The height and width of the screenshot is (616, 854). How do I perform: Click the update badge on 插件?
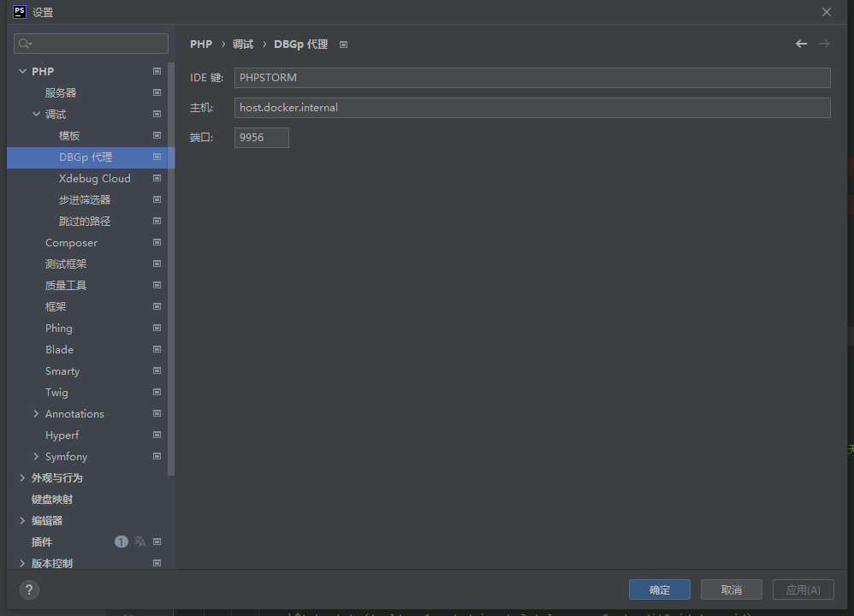pos(121,542)
